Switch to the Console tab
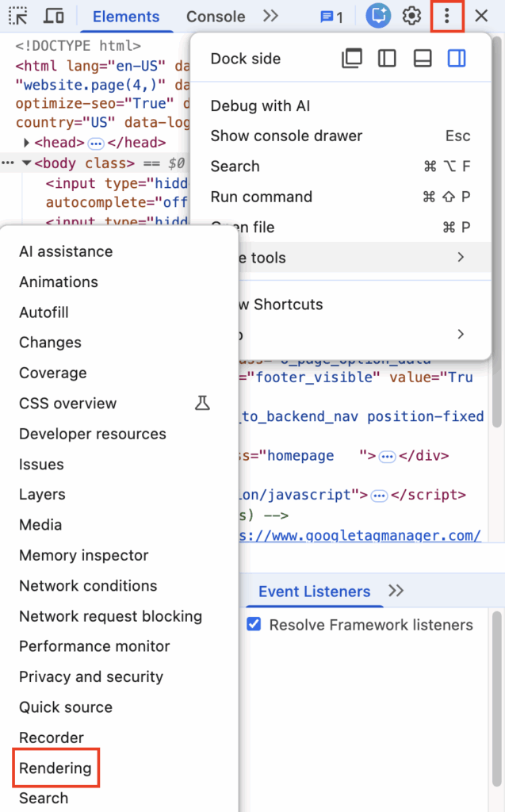The width and height of the screenshot is (505, 812). coord(215,16)
